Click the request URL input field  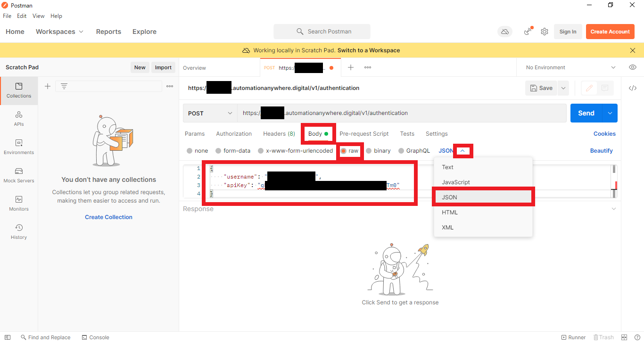point(402,113)
